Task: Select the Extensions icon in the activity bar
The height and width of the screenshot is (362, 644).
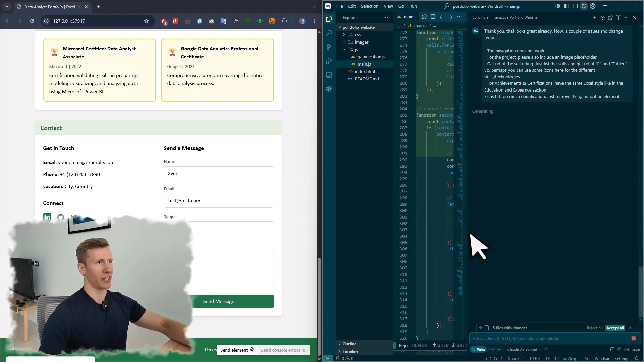Action: coord(329,89)
